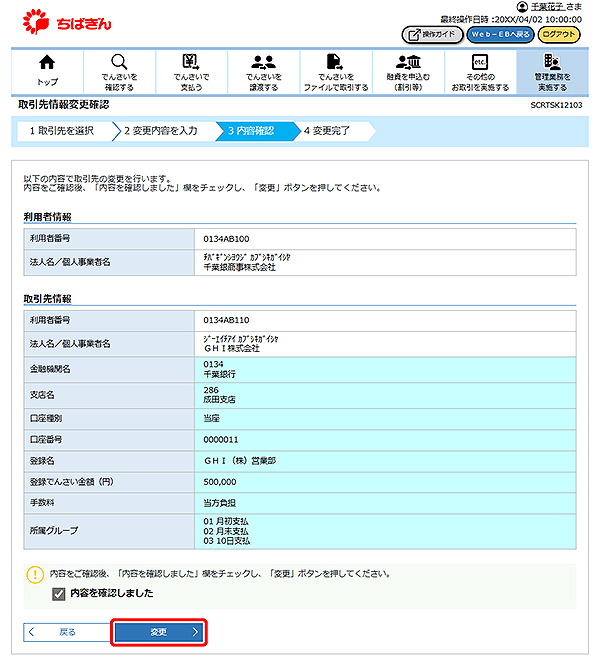Select the ファイルで取引する menu label
This screenshot has width=600, height=666.
pos(335,82)
